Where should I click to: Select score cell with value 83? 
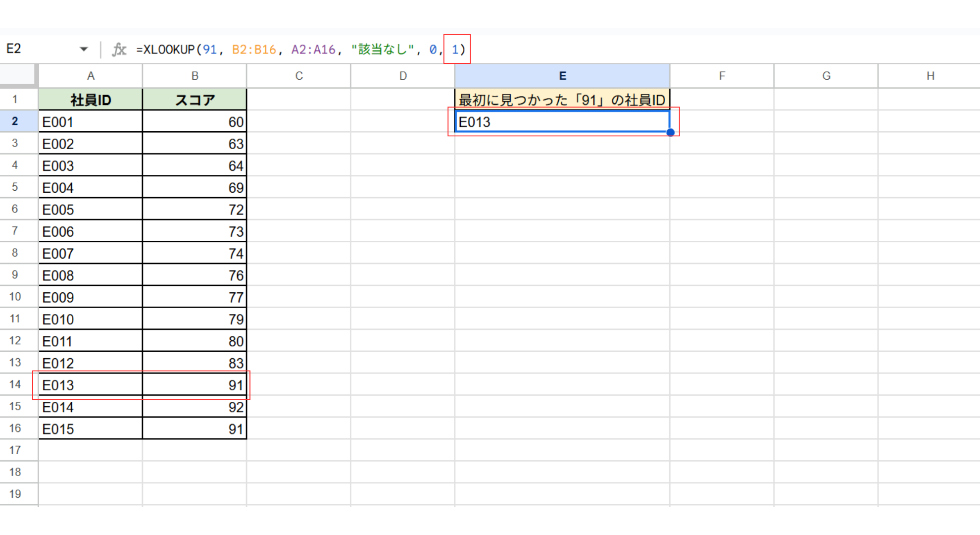(195, 363)
